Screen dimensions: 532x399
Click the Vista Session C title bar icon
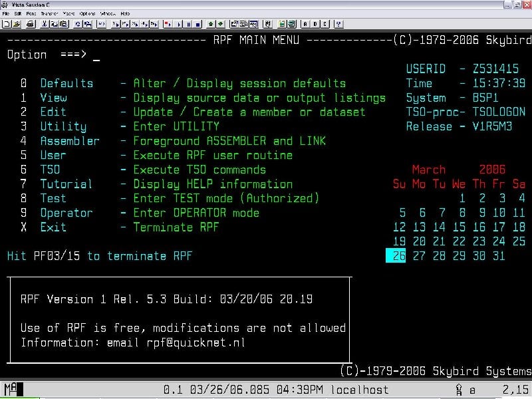(4, 5)
